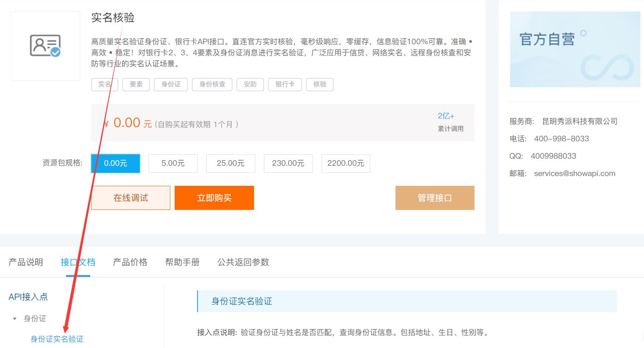Click the 累计调用 label
The image size is (644, 348).
coord(450,129)
